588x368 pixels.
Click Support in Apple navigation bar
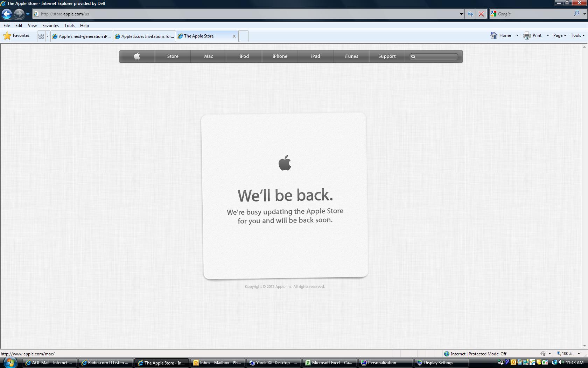(387, 56)
